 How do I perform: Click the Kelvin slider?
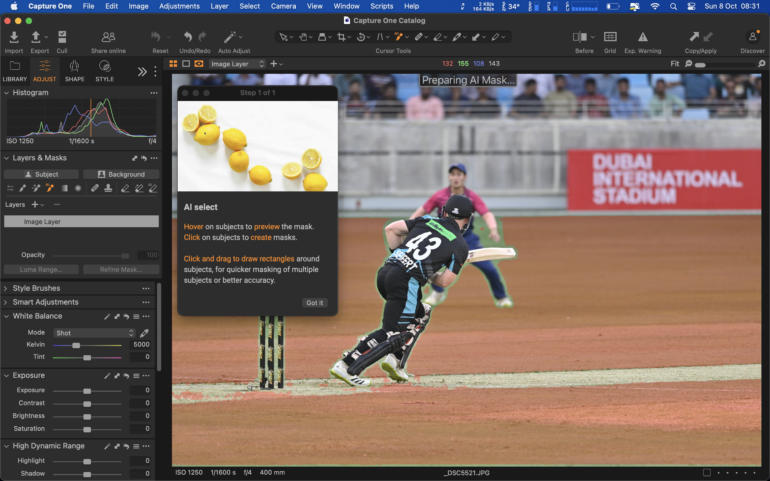[x=87, y=345]
